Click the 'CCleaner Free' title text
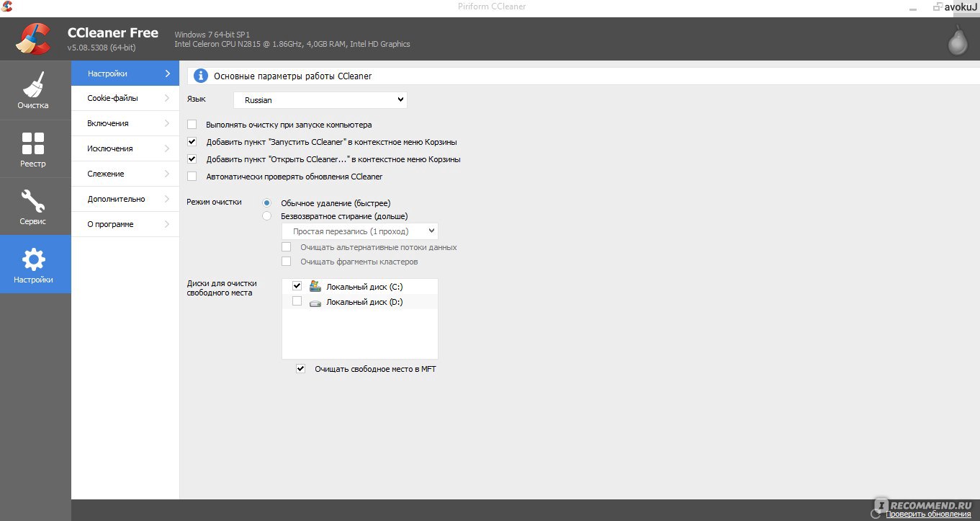980x521 pixels. pyautogui.click(x=113, y=33)
